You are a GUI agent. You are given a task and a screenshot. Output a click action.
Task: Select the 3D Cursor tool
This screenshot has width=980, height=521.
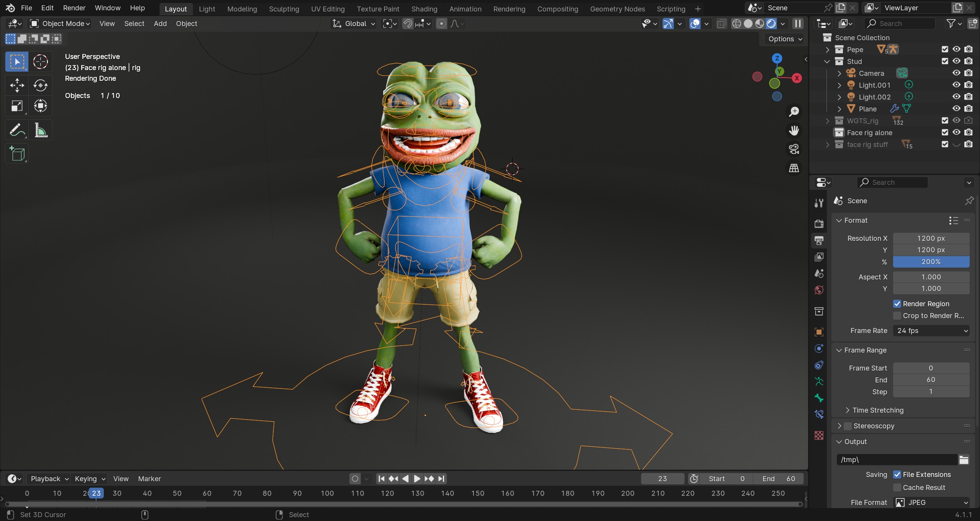tap(41, 62)
